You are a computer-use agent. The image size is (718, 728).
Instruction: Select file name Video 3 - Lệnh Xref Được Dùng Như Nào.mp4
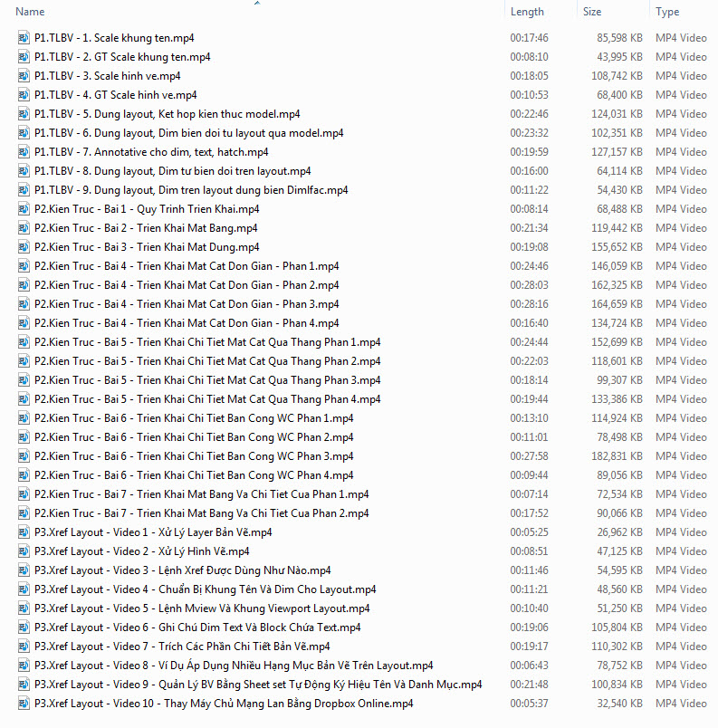click(x=183, y=570)
